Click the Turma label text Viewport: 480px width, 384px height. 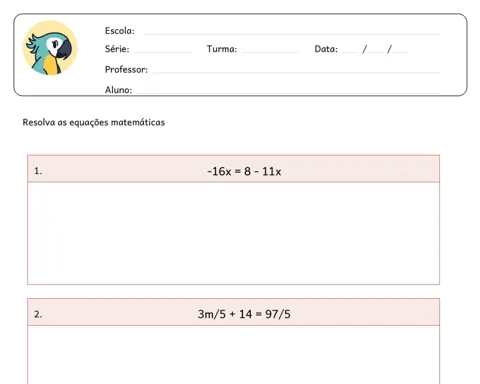pyautogui.click(x=222, y=49)
